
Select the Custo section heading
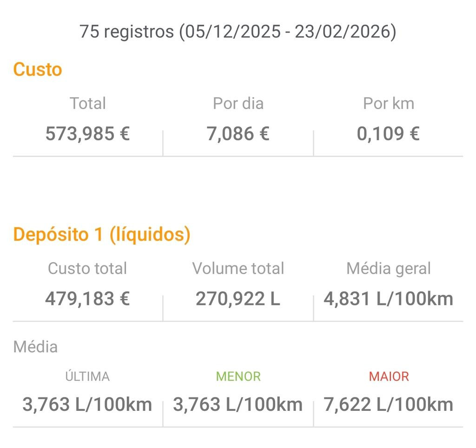tap(38, 69)
